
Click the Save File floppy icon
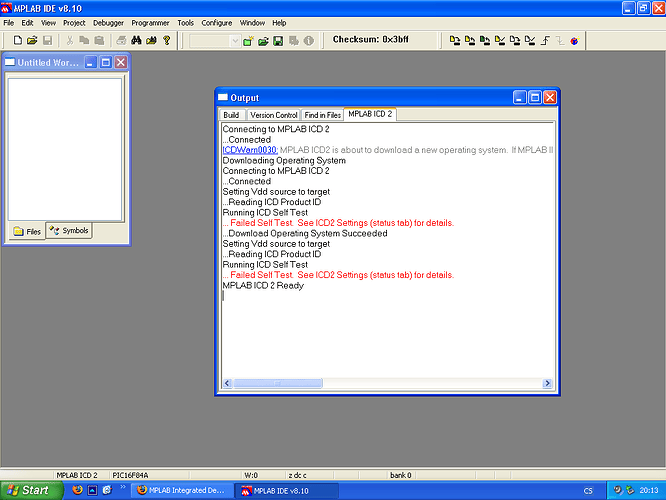47,40
